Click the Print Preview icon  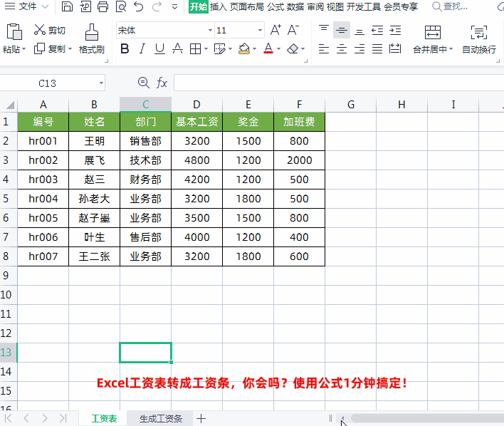point(121,6)
